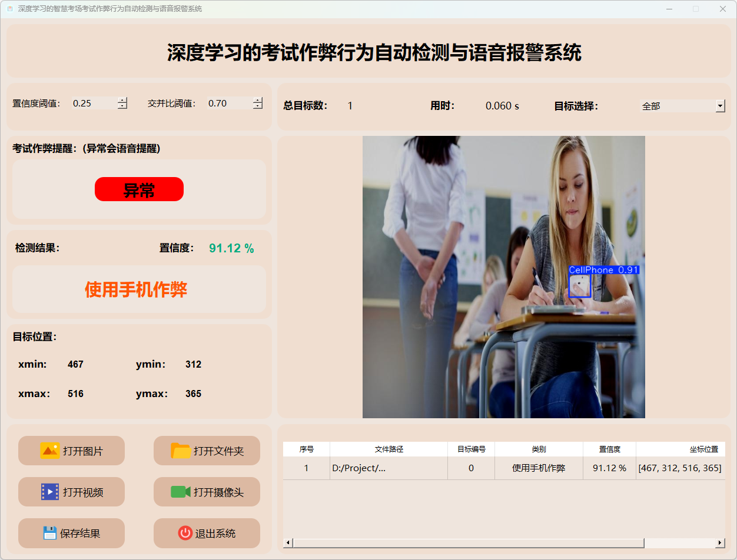Click the 坐标位置 column header
Viewport: 737px width, 560px height.
click(681, 449)
